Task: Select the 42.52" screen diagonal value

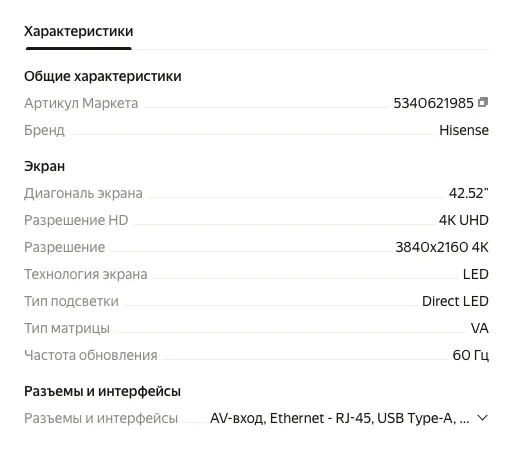Action: (x=468, y=193)
